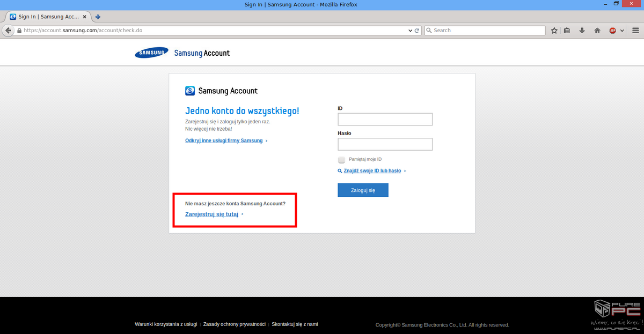Click the browser back arrow button
The height and width of the screenshot is (334, 644).
click(8, 31)
